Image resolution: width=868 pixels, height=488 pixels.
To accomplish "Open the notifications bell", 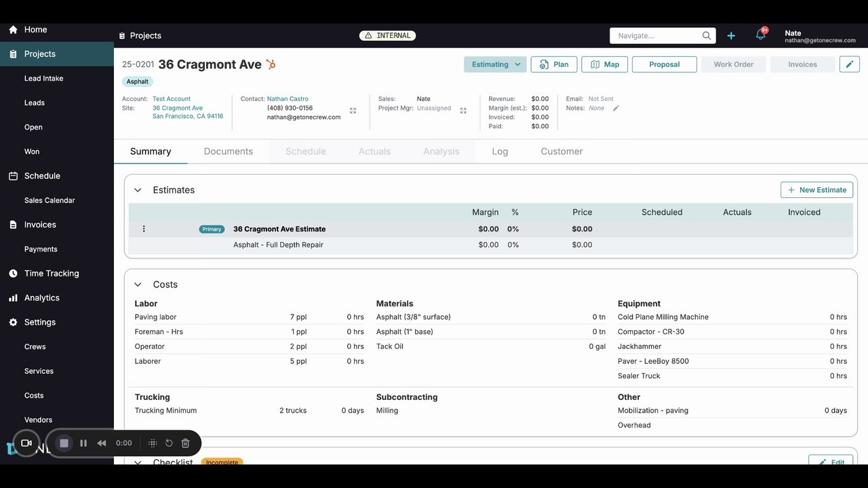I will tap(761, 35).
